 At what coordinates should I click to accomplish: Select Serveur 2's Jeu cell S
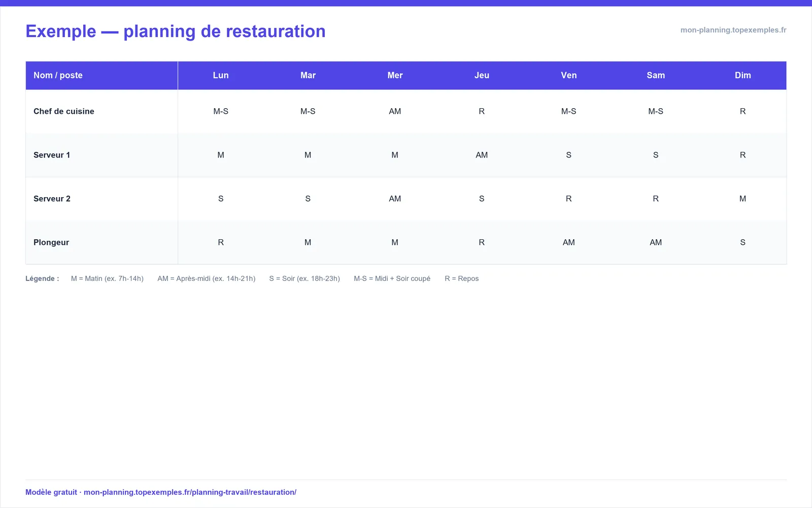click(x=482, y=199)
